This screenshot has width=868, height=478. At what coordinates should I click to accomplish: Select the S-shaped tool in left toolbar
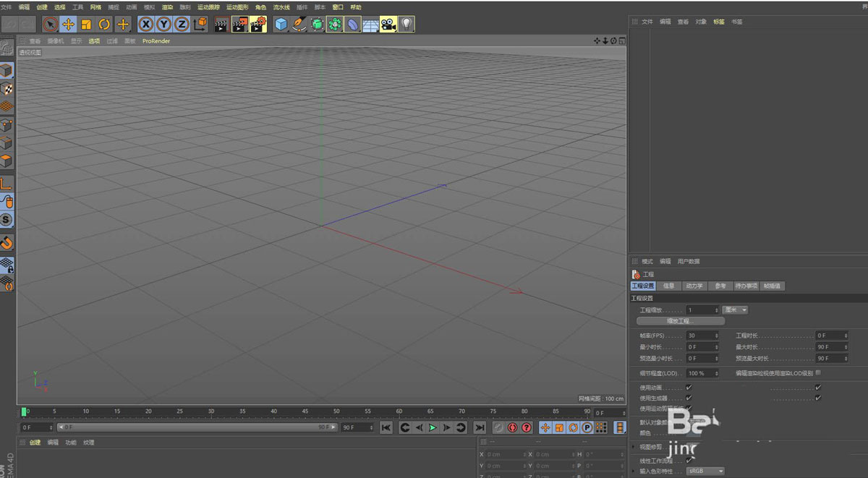click(7, 219)
